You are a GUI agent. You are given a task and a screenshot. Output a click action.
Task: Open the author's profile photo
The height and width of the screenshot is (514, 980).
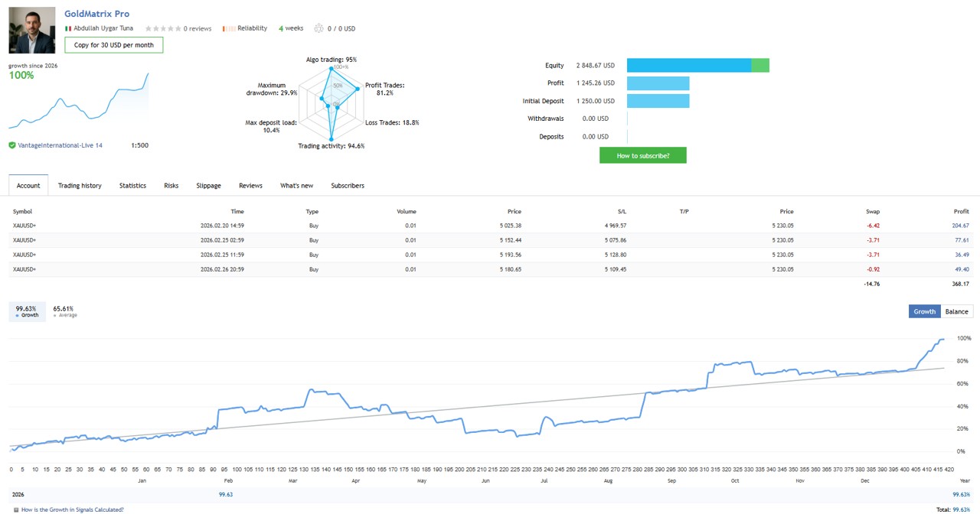point(32,31)
